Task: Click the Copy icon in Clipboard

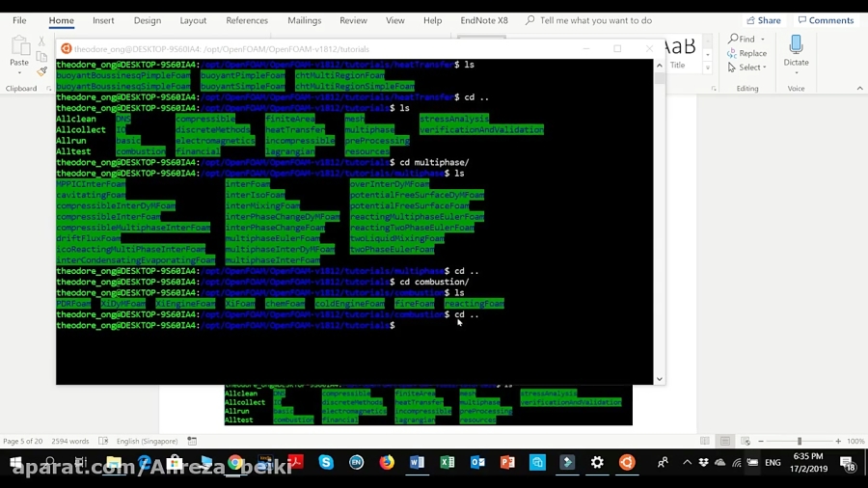Action: [x=41, y=56]
